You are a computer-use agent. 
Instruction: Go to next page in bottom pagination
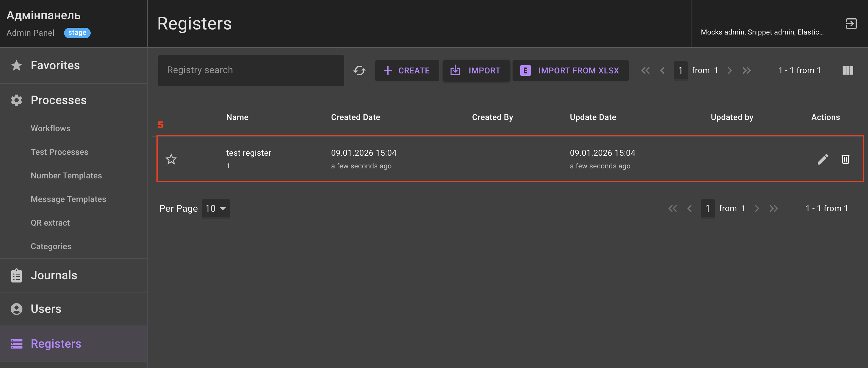coord(757,208)
